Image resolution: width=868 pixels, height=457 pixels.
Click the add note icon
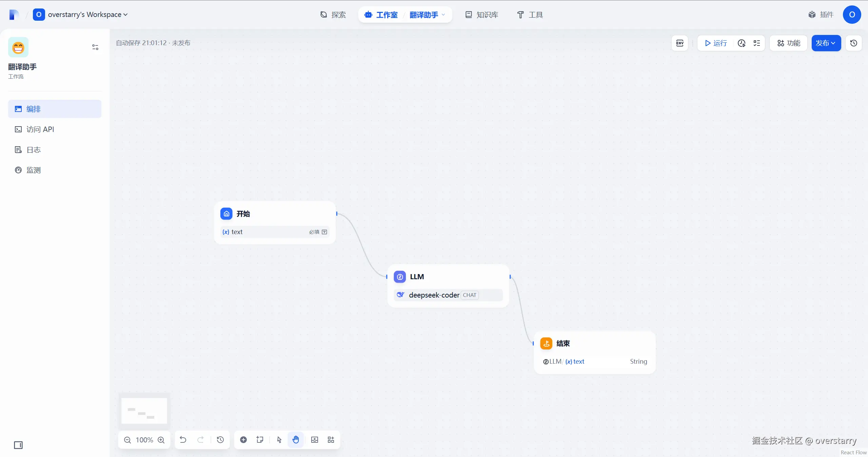260,440
